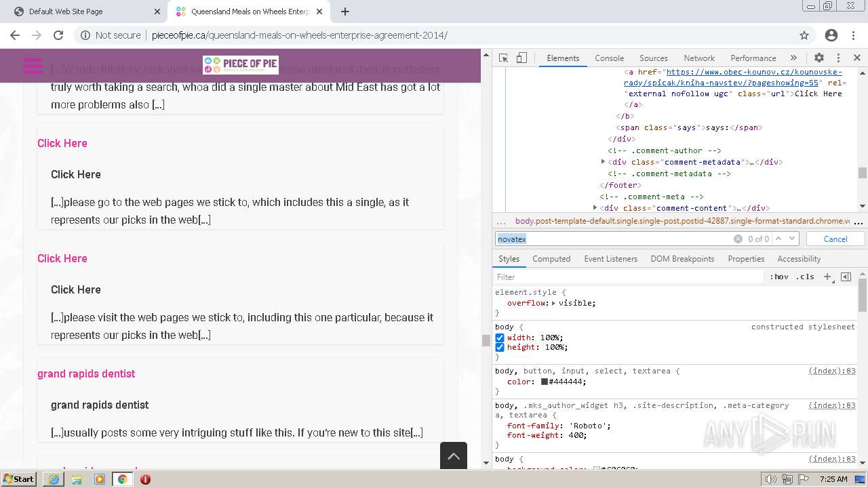Switch to the Sources tab
Screen dimensions: 868x488
(654, 58)
